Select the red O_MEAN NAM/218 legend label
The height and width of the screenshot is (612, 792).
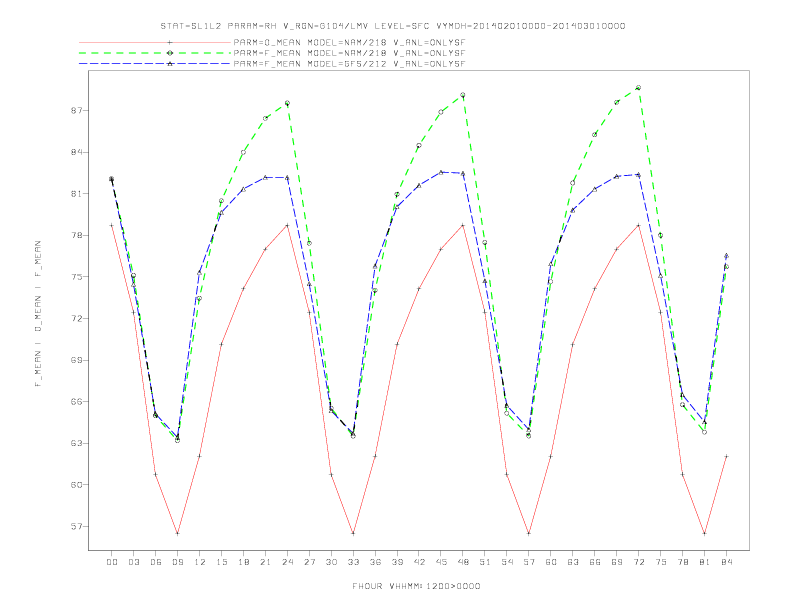tap(349, 42)
